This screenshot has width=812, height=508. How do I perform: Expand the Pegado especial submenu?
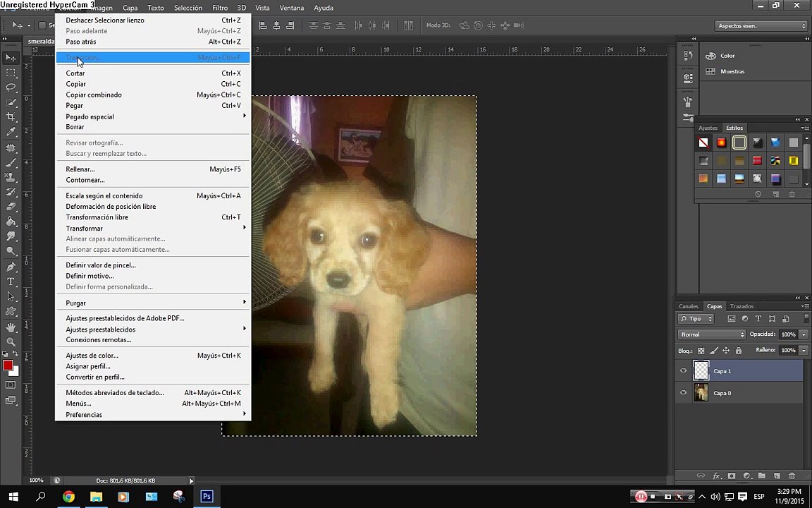pos(153,116)
